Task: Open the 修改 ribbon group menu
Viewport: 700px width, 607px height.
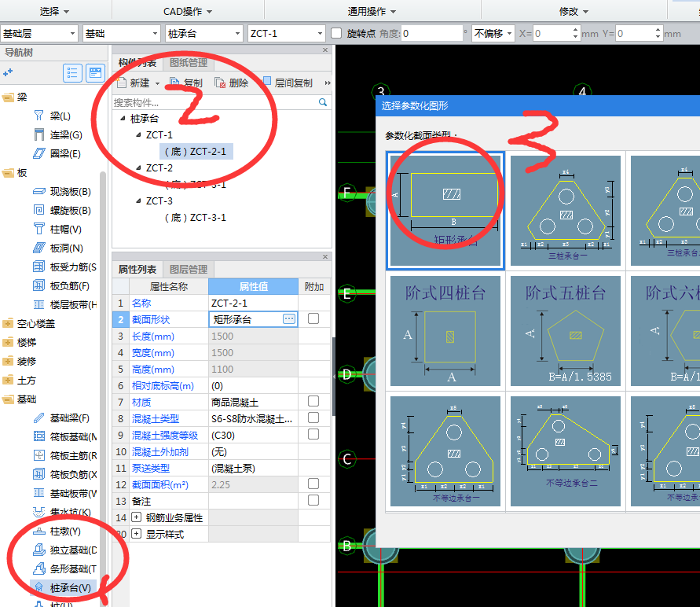Action: (574, 11)
